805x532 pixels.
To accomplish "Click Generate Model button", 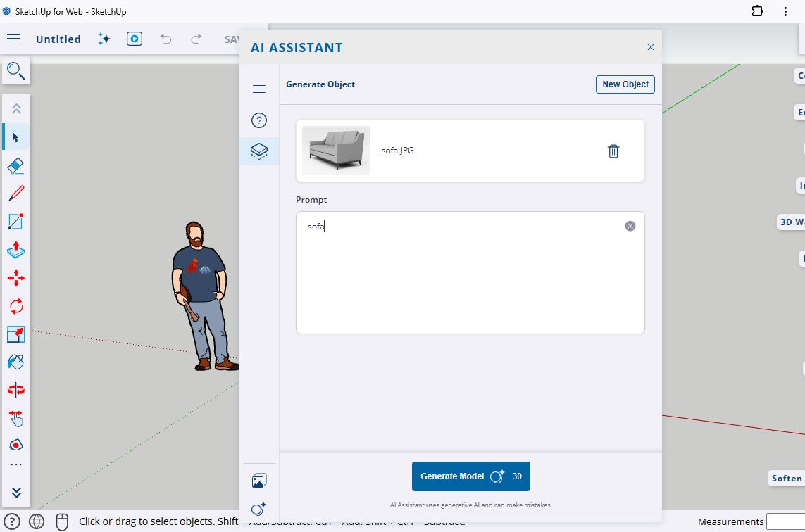I will (x=470, y=476).
